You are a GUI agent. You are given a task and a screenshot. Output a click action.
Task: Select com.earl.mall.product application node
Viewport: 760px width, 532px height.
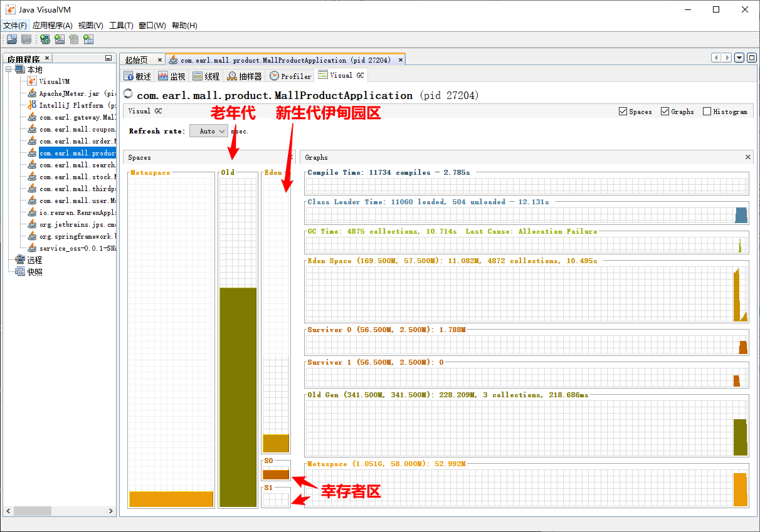pyautogui.click(x=71, y=153)
